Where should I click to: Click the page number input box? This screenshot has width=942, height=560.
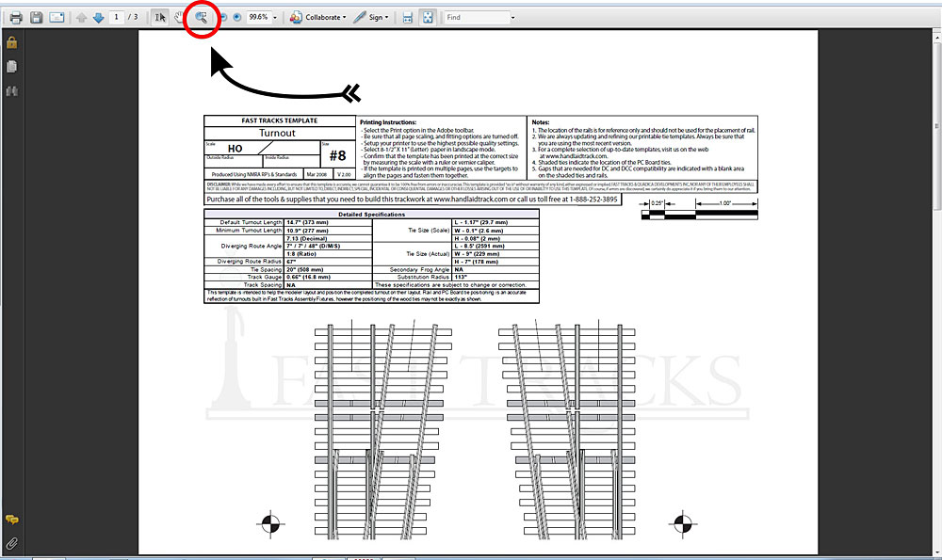pos(116,18)
